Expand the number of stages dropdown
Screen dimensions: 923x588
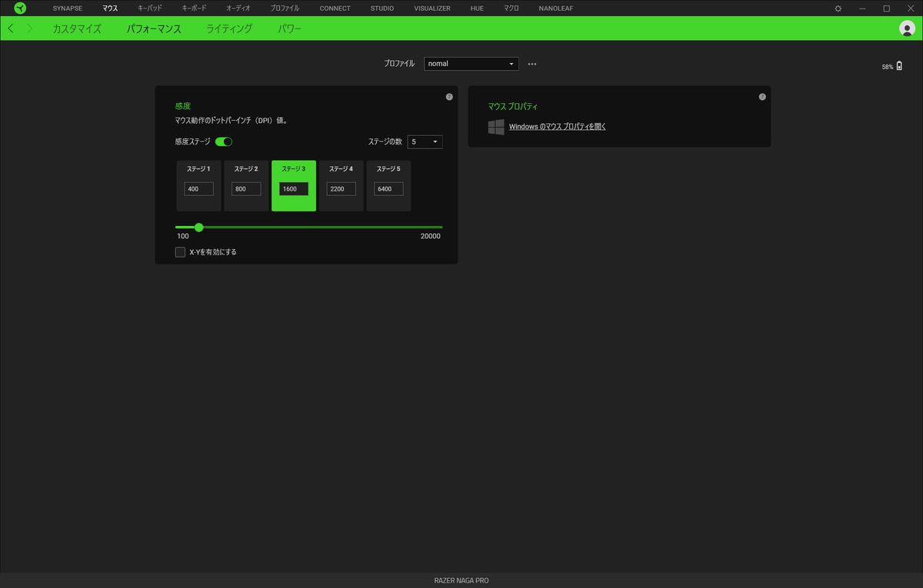pos(425,141)
